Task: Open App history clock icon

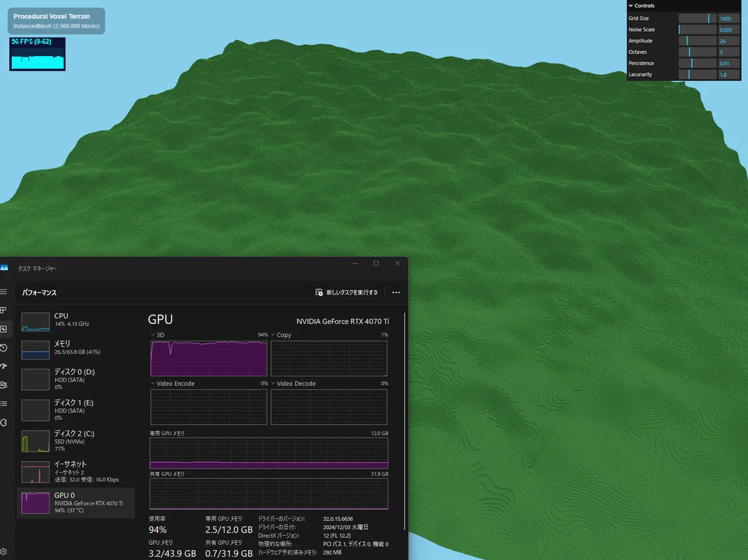Action: 4,348
